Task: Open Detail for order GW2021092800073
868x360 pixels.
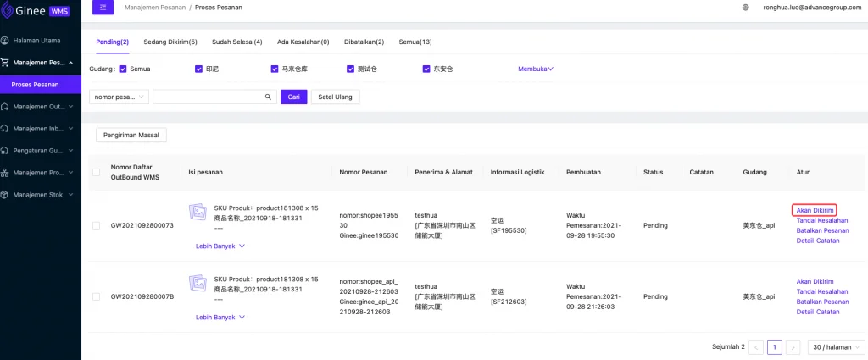Action: pyautogui.click(x=805, y=241)
